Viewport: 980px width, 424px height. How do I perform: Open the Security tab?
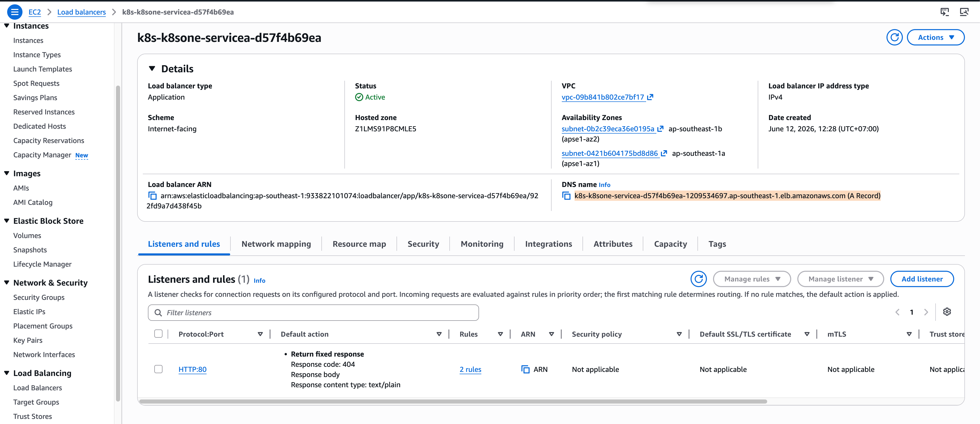coord(423,244)
